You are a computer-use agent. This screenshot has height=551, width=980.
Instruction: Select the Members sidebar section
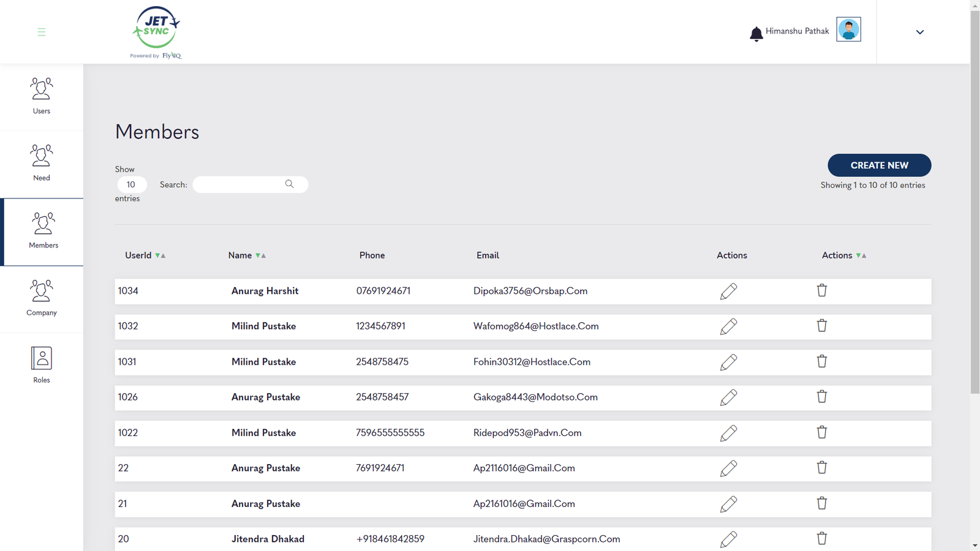click(43, 231)
